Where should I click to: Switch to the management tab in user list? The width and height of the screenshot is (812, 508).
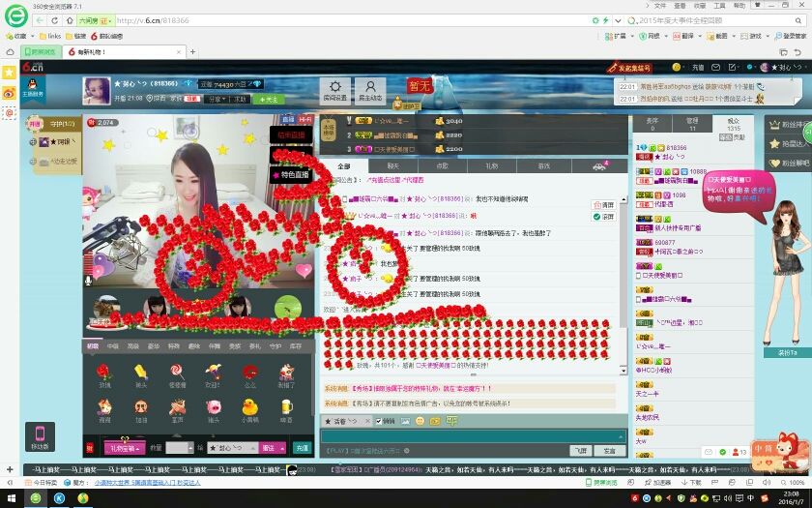pos(692,124)
